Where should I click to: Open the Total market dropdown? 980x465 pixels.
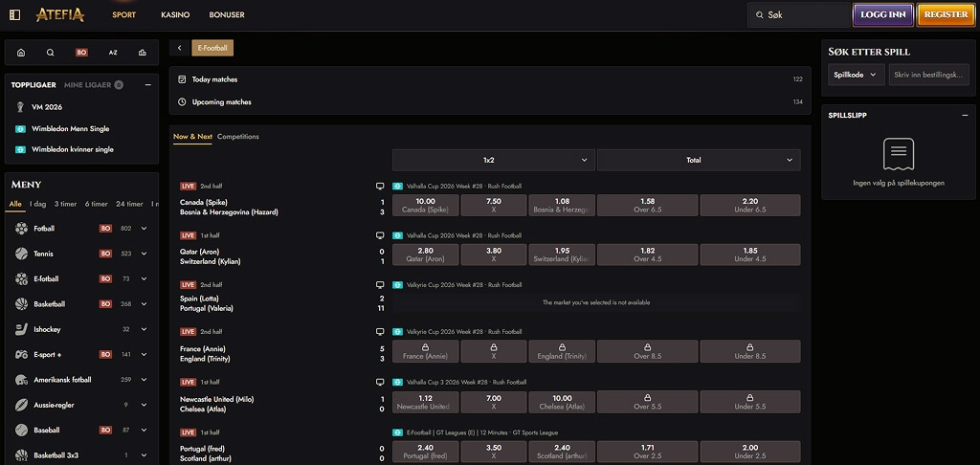click(x=699, y=160)
